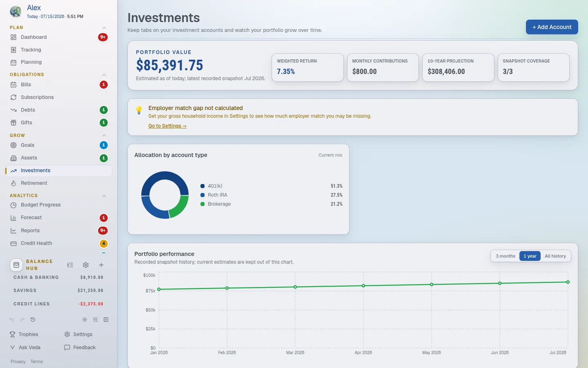Click the Cash & Banking $8,910.00 row
This screenshot has width=588, height=368.
(x=58, y=277)
